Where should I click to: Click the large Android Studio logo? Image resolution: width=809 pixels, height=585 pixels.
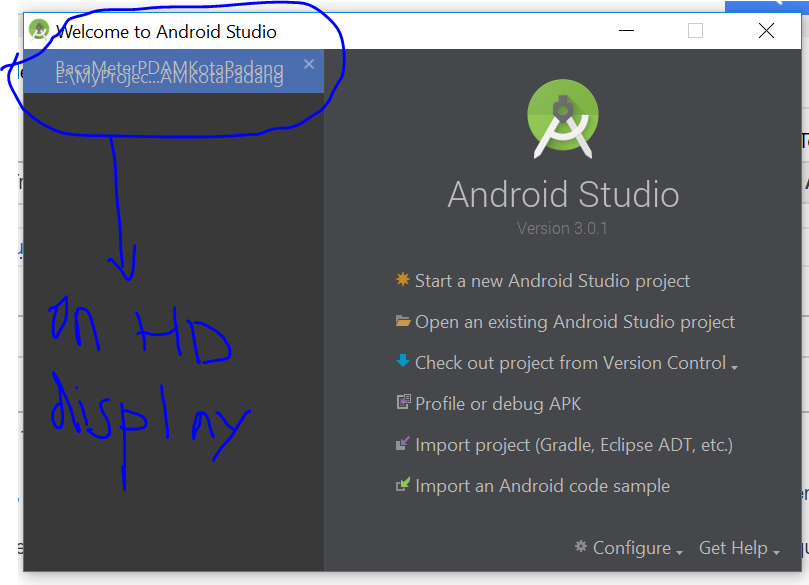point(563,119)
